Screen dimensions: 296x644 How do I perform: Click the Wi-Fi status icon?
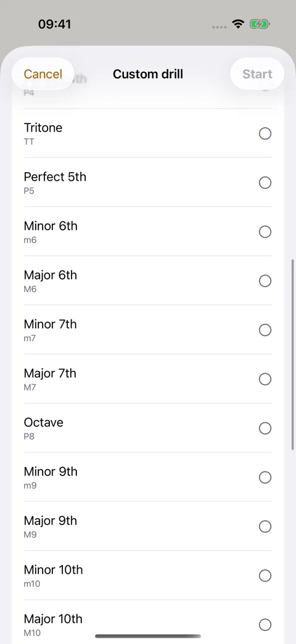point(238,24)
